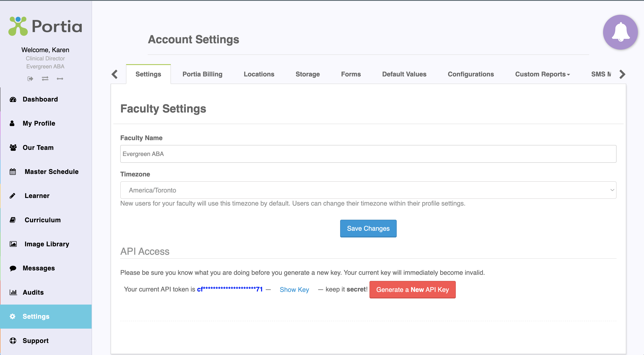644x355 pixels.
Task: Switch to the Configurations tab
Action: coord(471,74)
